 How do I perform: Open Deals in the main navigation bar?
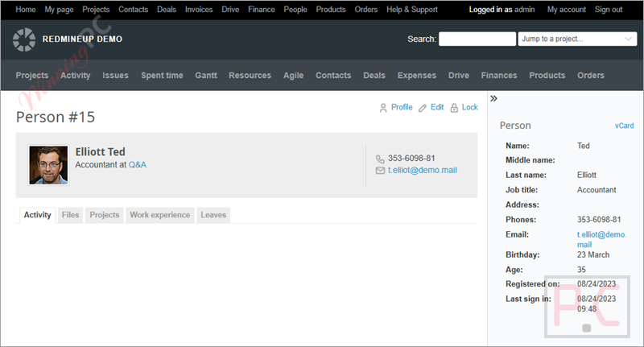(374, 76)
